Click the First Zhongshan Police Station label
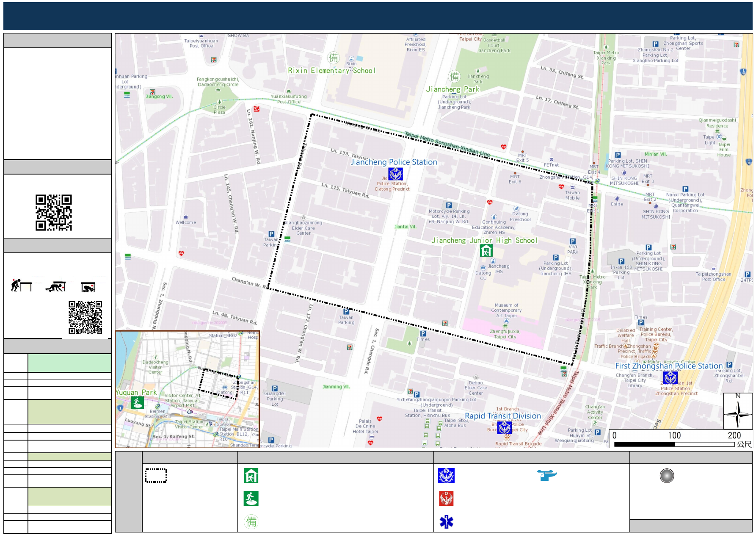The image size is (756, 535). click(669, 366)
